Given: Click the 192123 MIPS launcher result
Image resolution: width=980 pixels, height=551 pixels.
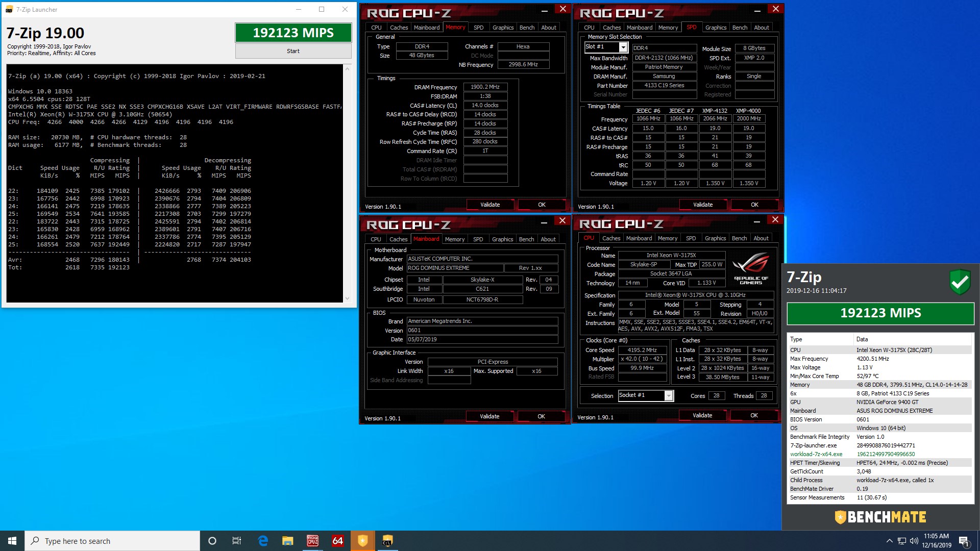Looking at the screenshot, I should tap(293, 33).
